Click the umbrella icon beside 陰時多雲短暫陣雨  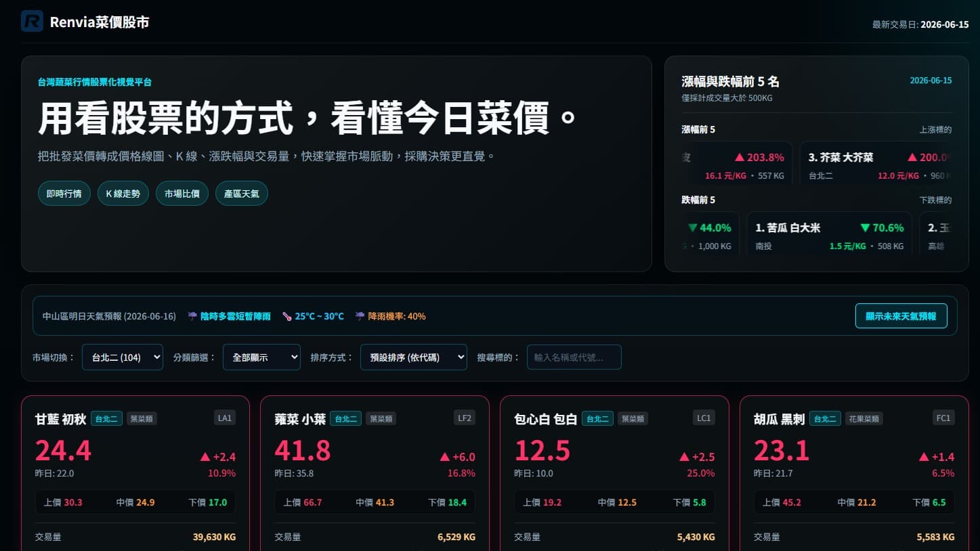coord(192,316)
